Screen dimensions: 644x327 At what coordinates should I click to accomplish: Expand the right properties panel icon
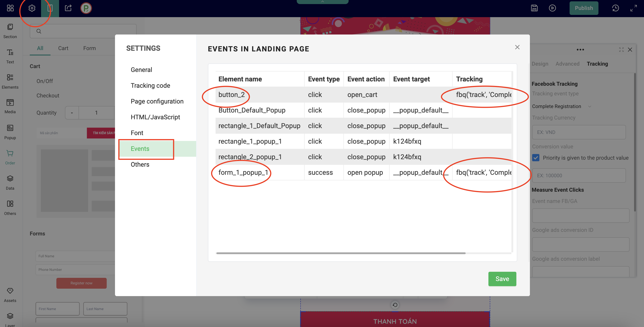pyautogui.click(x=621, y=49)
